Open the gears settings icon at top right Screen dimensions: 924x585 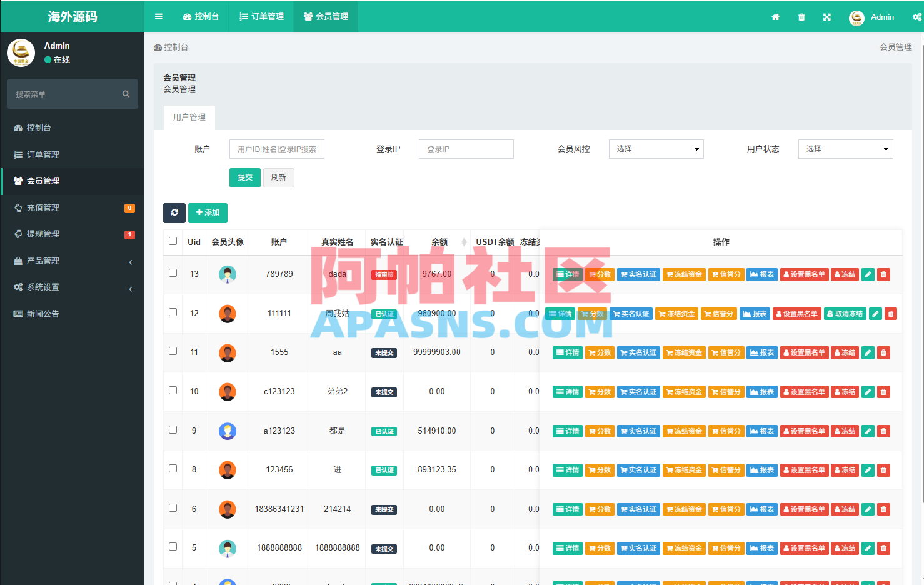point(918,17)
